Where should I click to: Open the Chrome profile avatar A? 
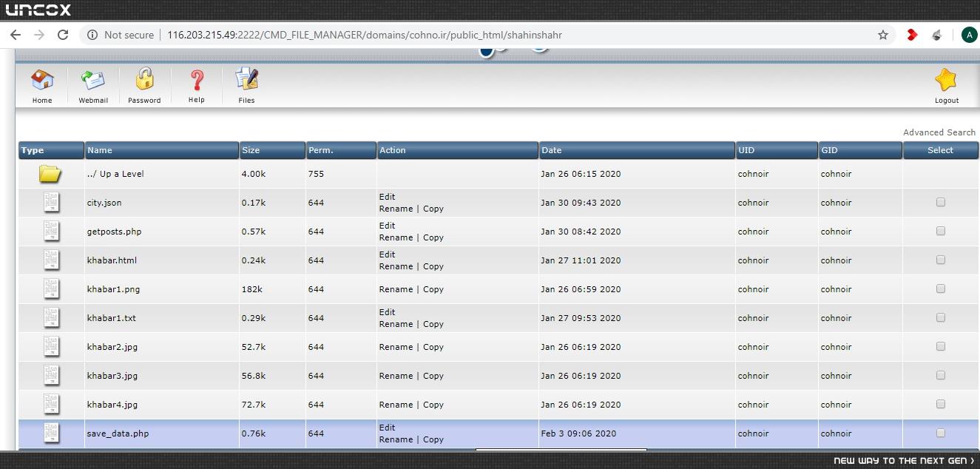pos(969,35)
